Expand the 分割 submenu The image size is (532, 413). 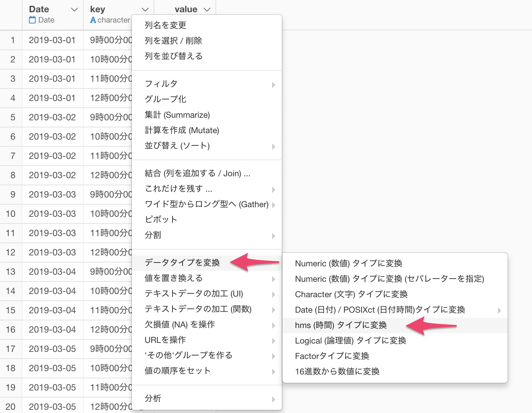pos(207,235)
